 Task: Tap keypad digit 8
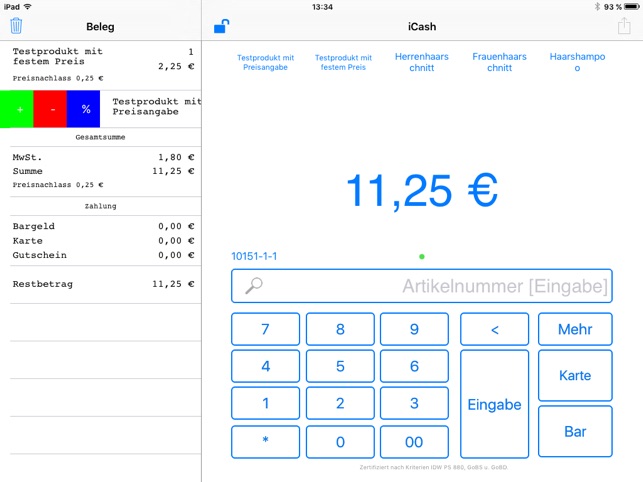tap(340, 329)
